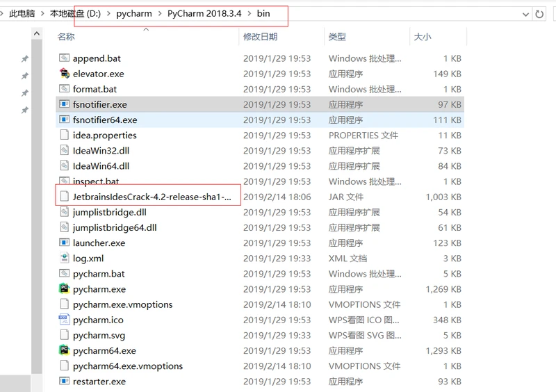This screenshot has width=556, height=392.
Task: Sort by the 大小 column header
Action: pyautogui.click(x=422, y=37)
